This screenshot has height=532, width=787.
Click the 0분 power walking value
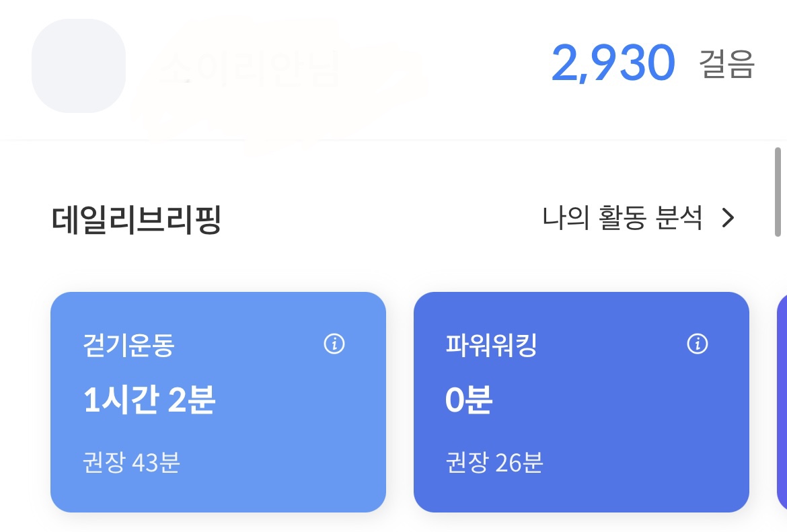click(469, 401)
